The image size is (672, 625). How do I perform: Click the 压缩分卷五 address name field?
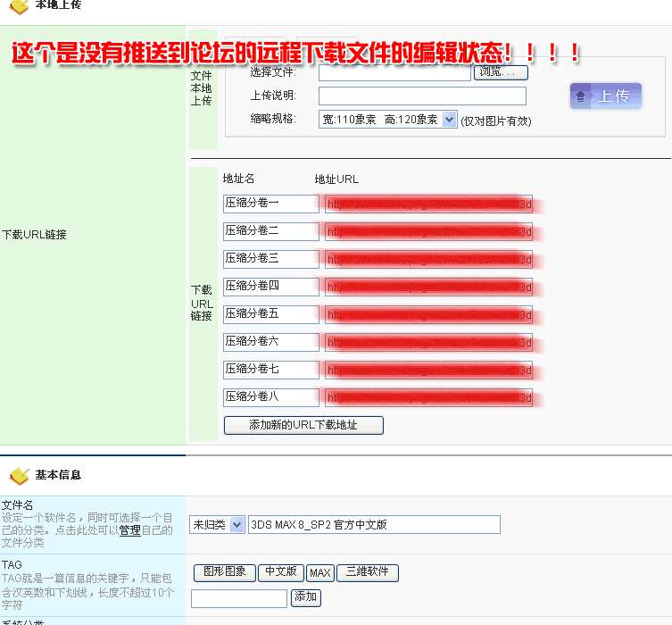coord(271,314)
